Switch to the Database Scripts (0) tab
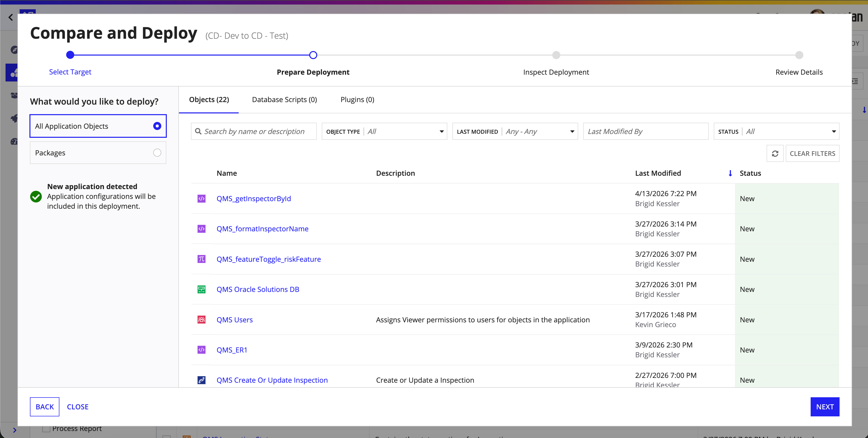868x438 pixels. pyautogui.click(x=284, y=100)
